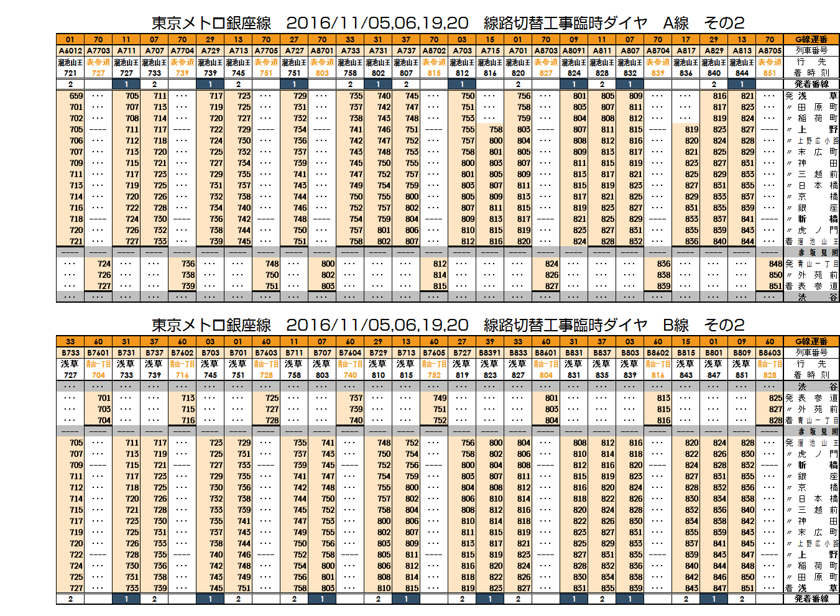840x616 pixels.
Task: Select train number B707
Action: click(322, 353)
